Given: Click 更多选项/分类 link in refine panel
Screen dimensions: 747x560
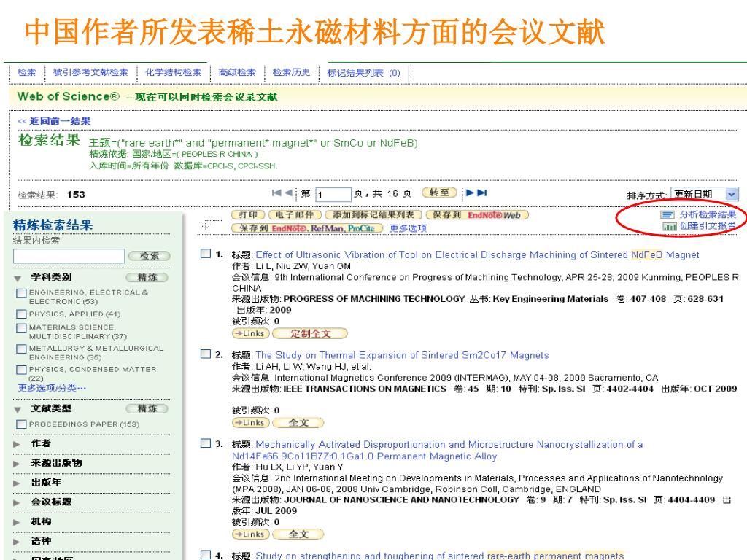Looking at the screenshot, I should tap(52, 388).
